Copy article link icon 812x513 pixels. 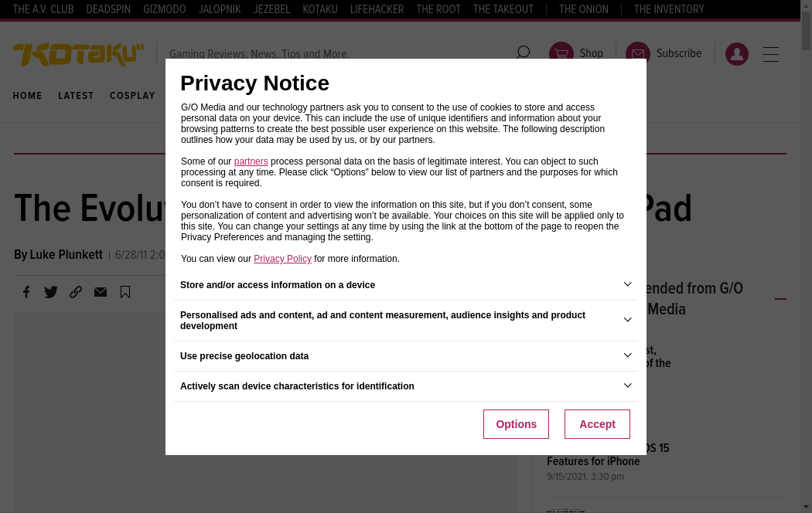76,292
